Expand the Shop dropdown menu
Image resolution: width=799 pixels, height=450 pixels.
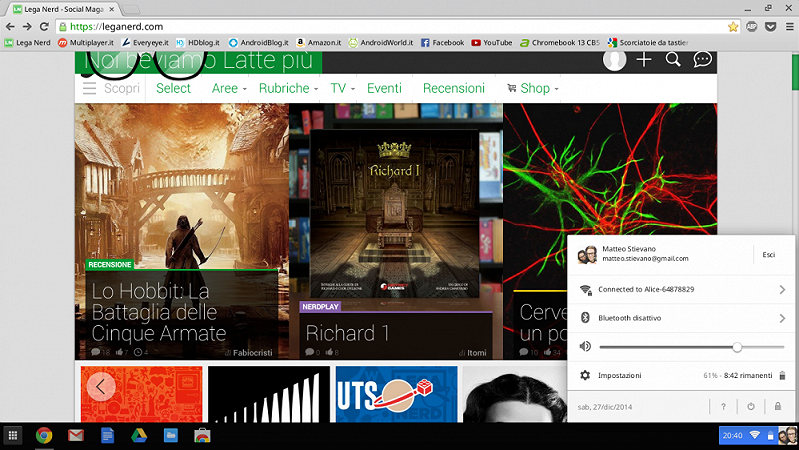point(533,88)
